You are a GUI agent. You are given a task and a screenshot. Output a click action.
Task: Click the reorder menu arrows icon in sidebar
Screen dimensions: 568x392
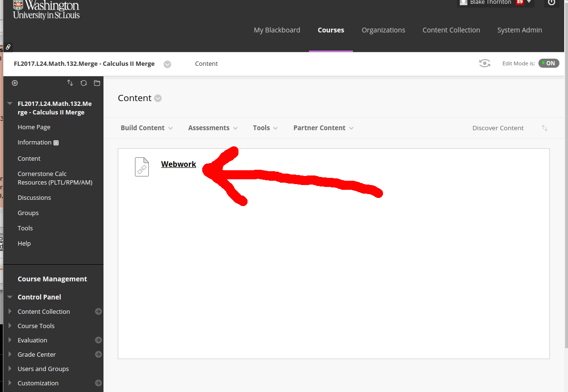pos(70,83)
